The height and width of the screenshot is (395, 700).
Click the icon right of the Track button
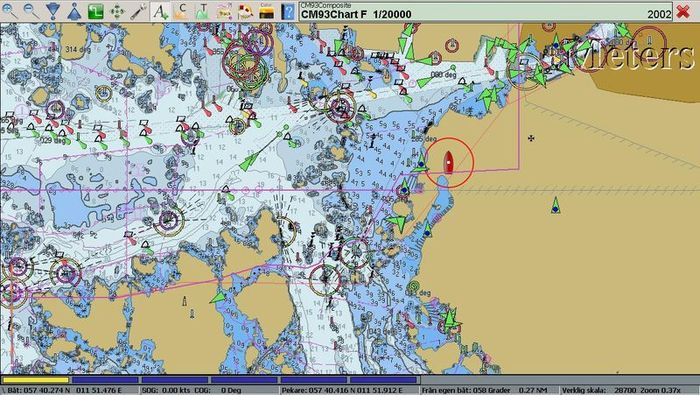[x=245, y=11]
